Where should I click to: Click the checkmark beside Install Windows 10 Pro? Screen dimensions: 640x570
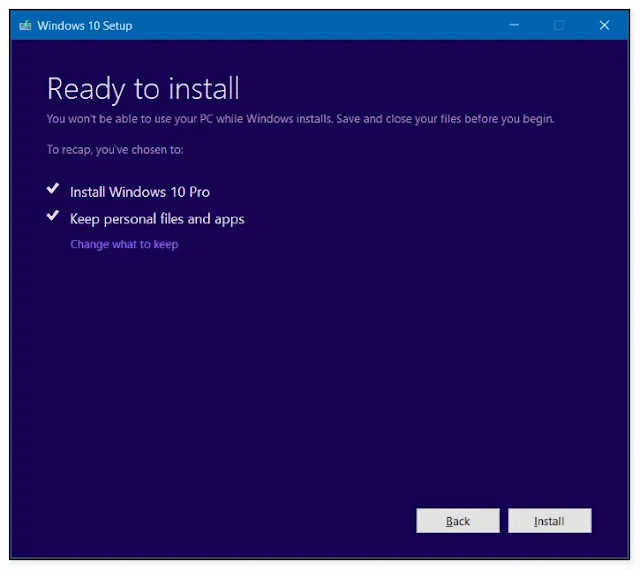tap(53, 189)
